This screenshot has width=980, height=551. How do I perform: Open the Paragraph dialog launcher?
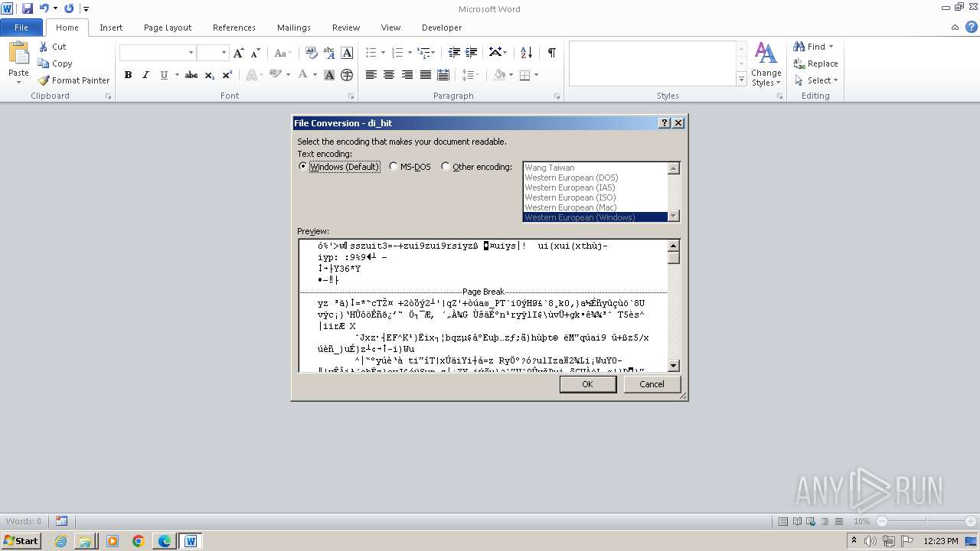click(557, 96)
